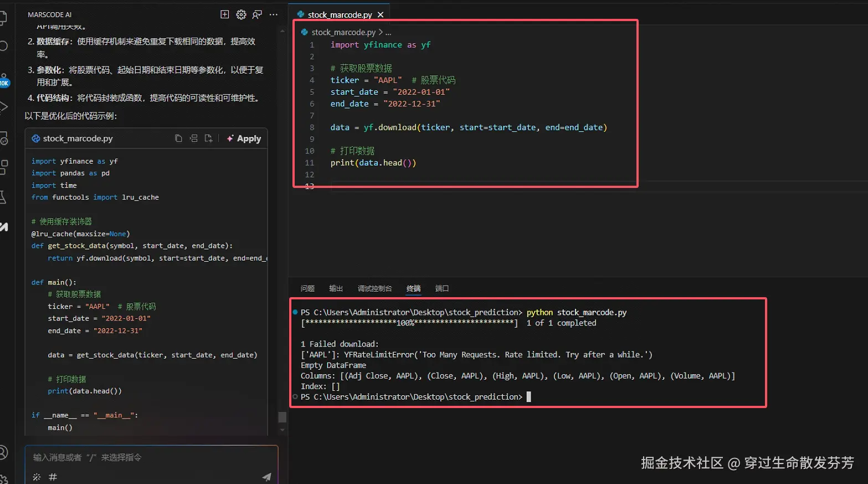Click editor comment # 获取股票数据

point(361,68)
